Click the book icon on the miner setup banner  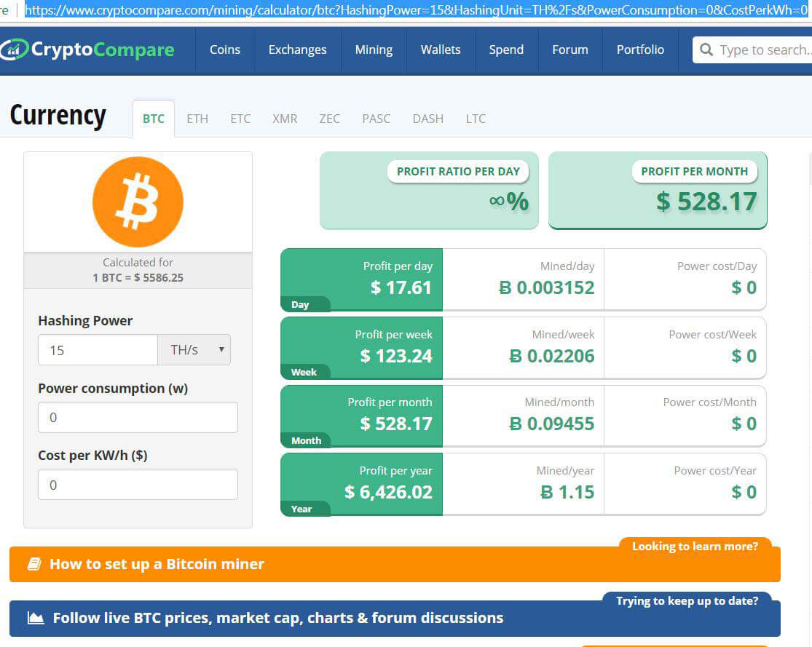coord(34,563)
